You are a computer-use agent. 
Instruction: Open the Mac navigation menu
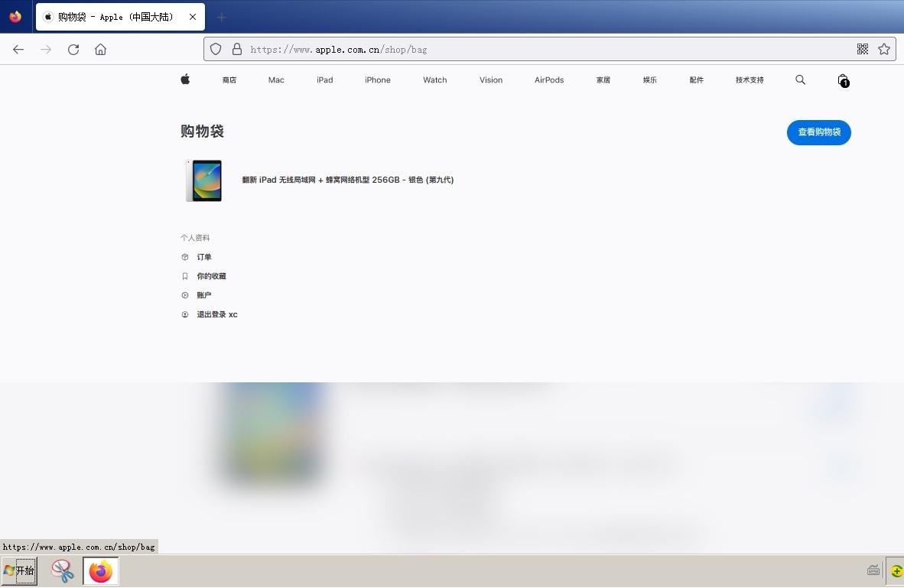pos(276,80)
